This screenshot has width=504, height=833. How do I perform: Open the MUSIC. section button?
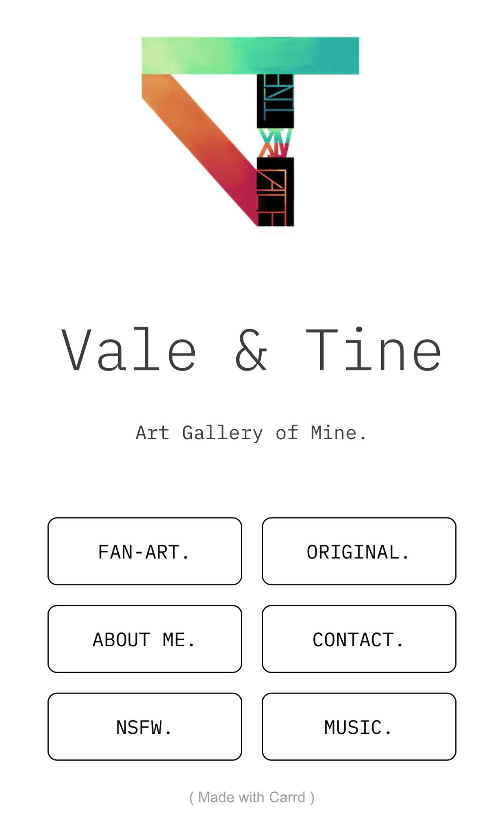pos(359,727)
